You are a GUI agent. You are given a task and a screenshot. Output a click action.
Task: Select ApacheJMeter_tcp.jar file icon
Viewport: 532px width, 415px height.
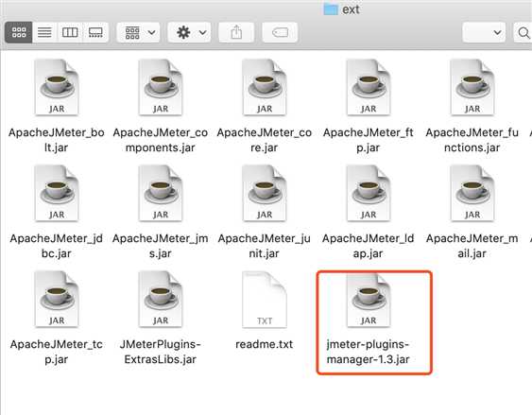[x=57, y=300]
